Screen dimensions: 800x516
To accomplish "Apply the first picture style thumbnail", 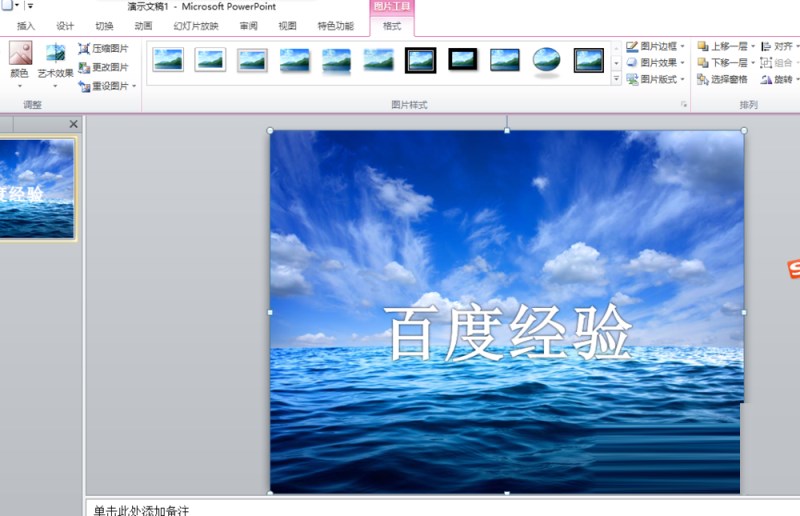I will click(x=168, y=60).
